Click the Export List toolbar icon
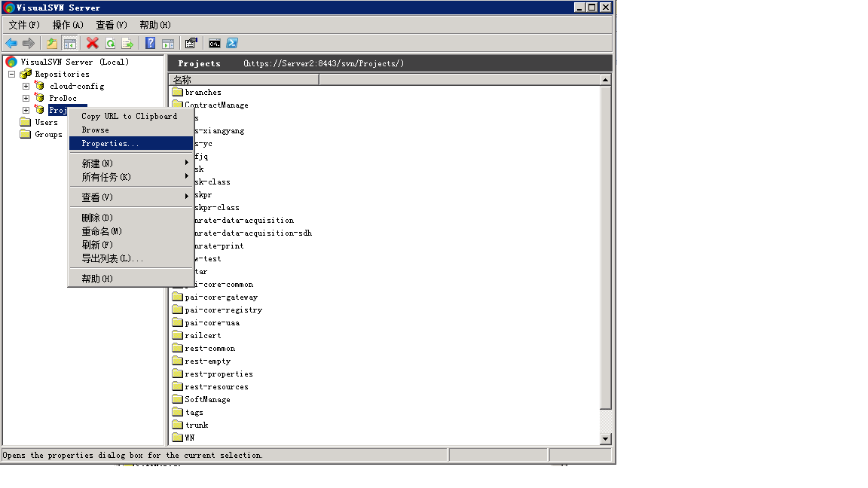 [x=127, y=43]
